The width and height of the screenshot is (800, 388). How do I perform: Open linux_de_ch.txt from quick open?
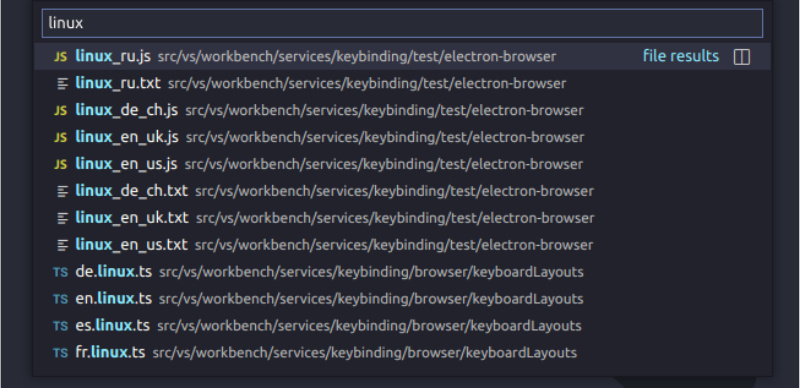point(402,191)
